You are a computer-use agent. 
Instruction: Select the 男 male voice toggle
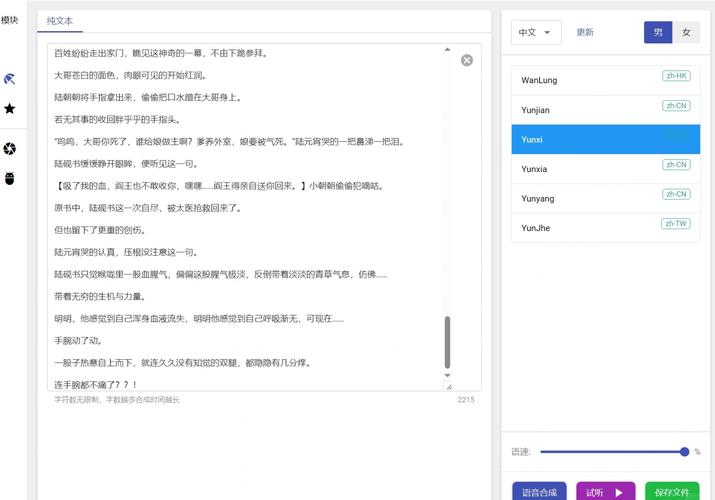click(658, 32)
